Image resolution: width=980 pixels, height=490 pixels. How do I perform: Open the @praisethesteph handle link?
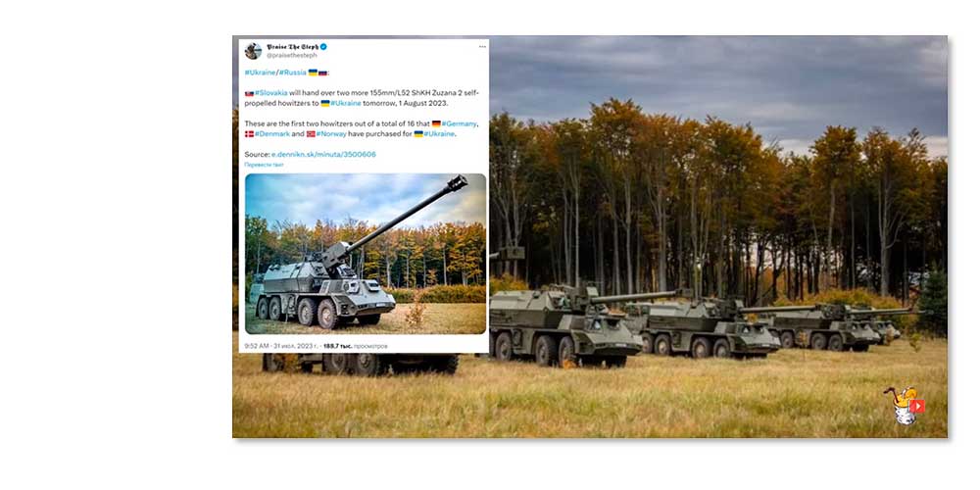(291, 56)
